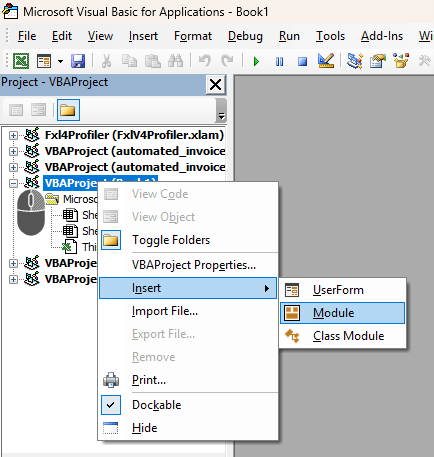Screen dimensions: 434x457
Task: Select Fxl4Profiler (FxlV4Profiler.xlam) project
Action: [x=134, y=135]
